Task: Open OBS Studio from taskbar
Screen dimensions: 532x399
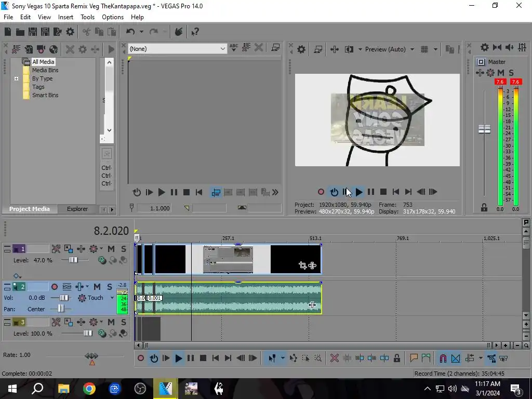Action: coord(140,389)
